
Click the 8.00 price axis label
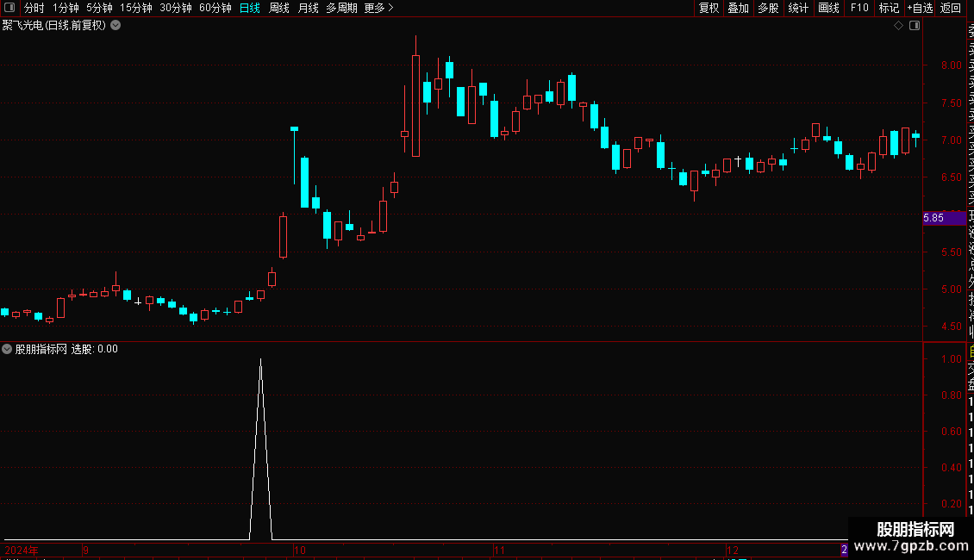[x=951, y=65]
